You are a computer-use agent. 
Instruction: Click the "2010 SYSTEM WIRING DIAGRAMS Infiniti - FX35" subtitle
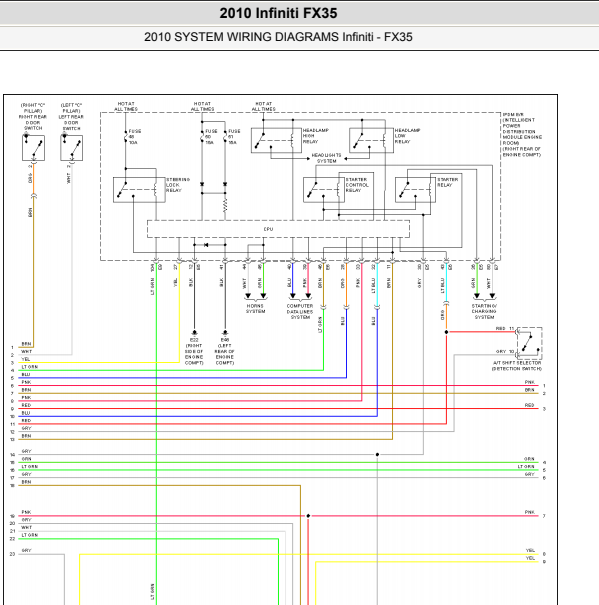[278, 37]
